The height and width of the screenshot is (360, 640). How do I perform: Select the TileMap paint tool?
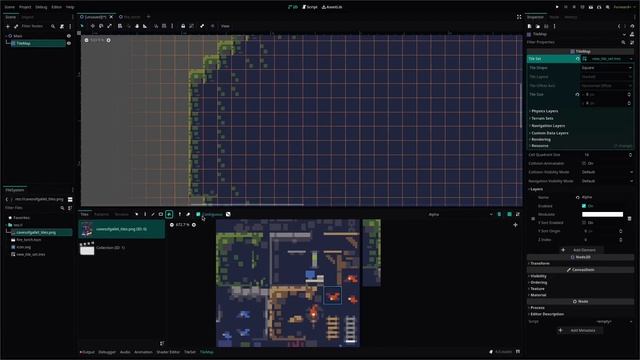(145, 214)
